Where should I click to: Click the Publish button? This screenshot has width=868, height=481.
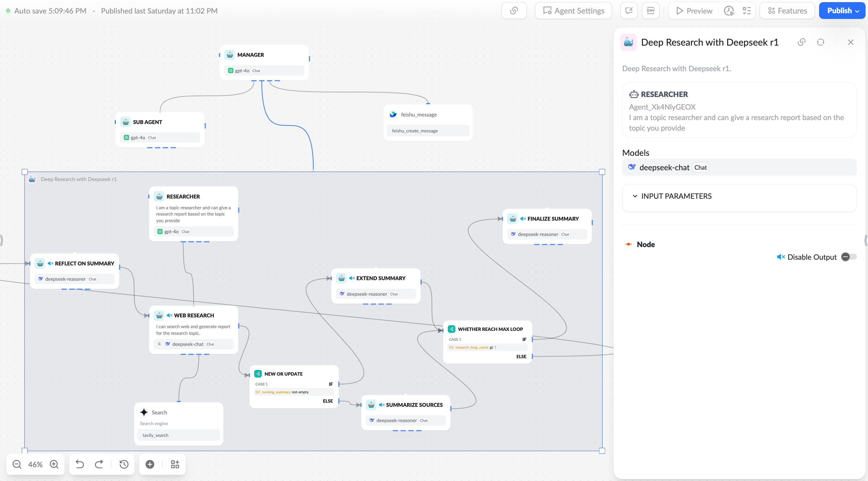coord(839,11)
